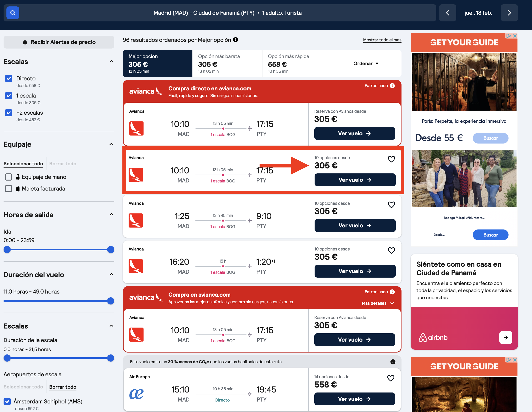Check the Equipaje de mano checkbox

coord(9,177)
